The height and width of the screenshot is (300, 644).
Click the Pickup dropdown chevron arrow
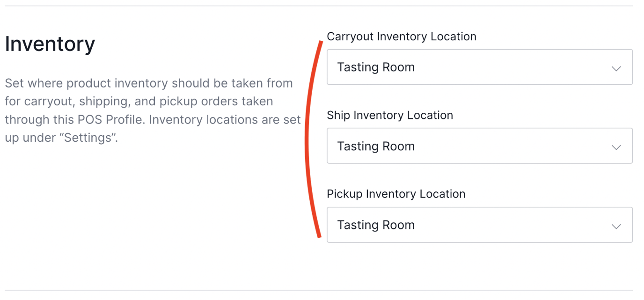click(616, 226)
